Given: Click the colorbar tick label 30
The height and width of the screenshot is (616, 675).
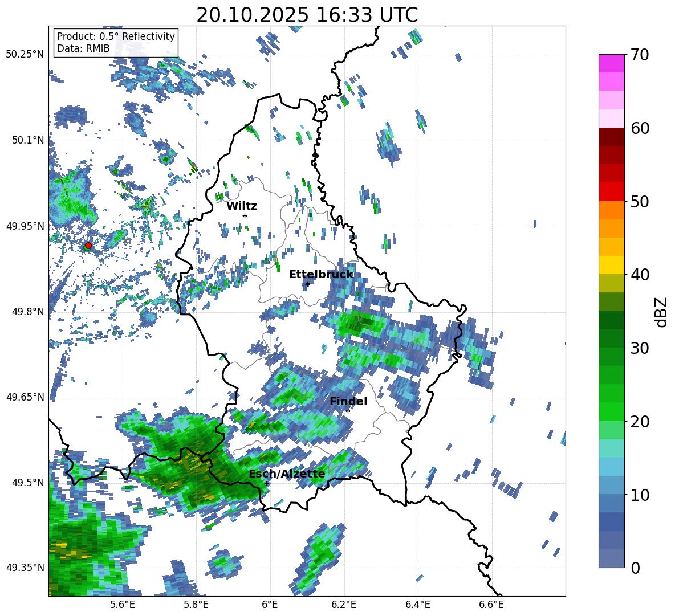Looking at the screenshot, I should click(640, 348).
